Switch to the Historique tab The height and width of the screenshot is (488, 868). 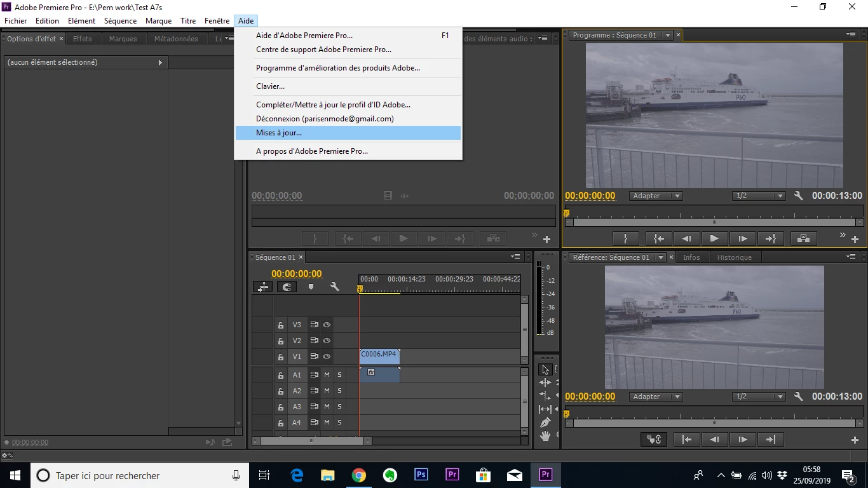(735, 257)
